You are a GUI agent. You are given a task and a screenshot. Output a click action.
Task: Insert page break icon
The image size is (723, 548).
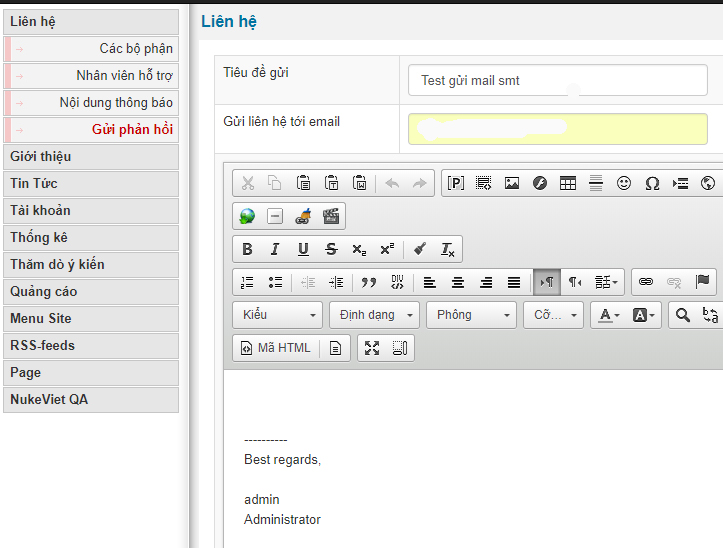(x=680, y=183)
